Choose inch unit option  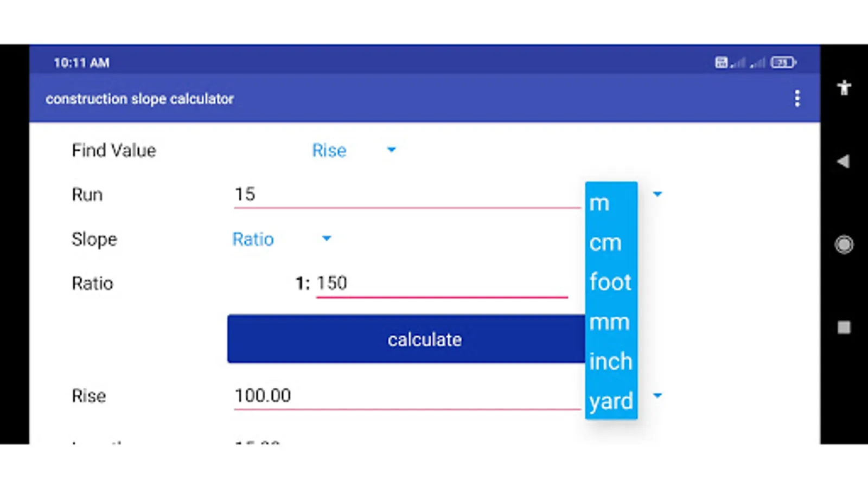pos(610,362)
